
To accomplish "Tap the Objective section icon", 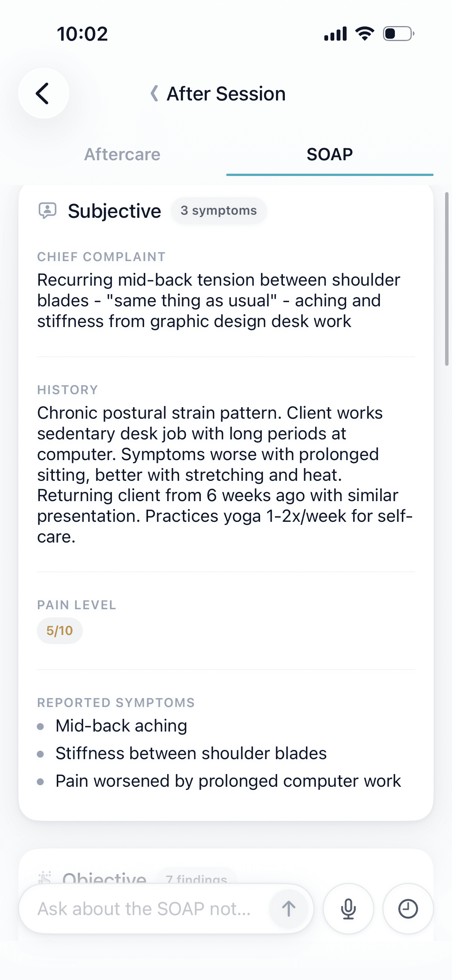I will [45, 877].
